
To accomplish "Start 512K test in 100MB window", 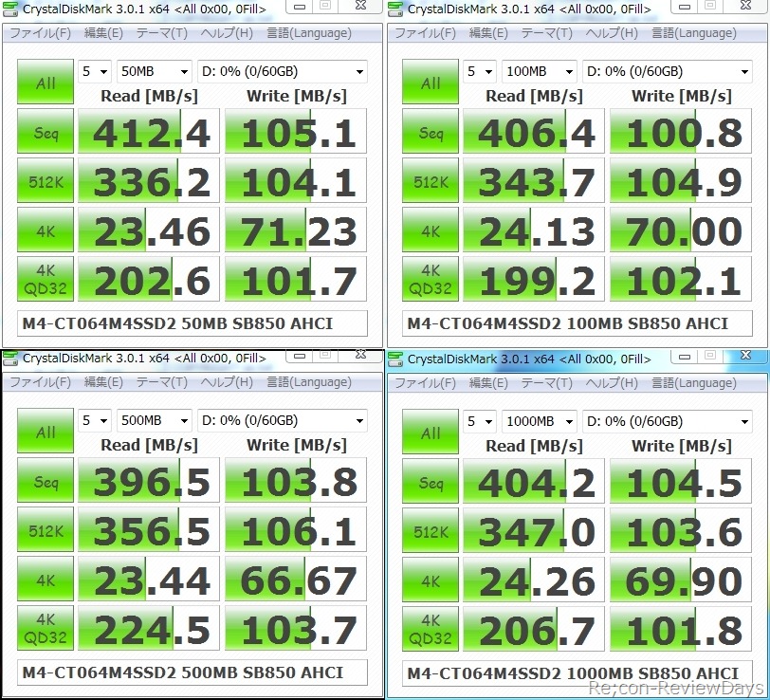I will point(431,180).
